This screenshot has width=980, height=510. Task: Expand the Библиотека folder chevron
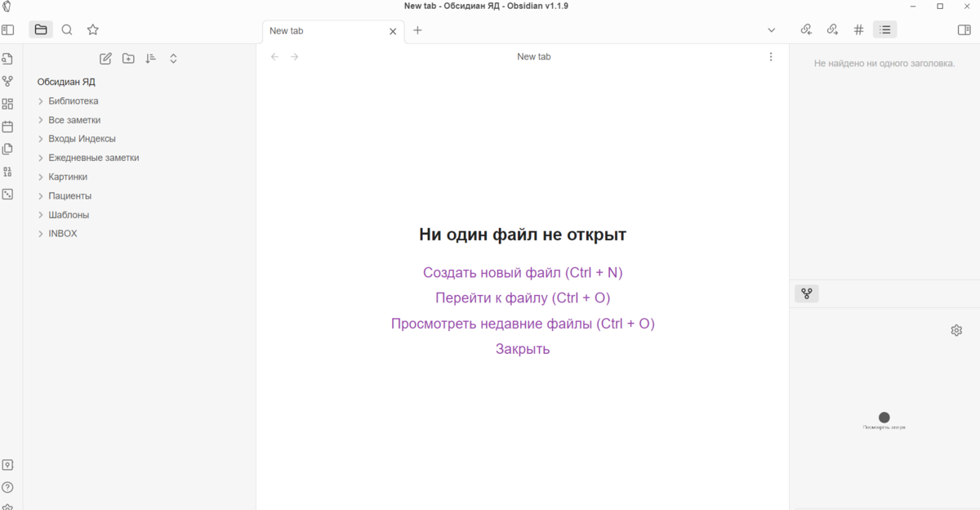(41, 101)
